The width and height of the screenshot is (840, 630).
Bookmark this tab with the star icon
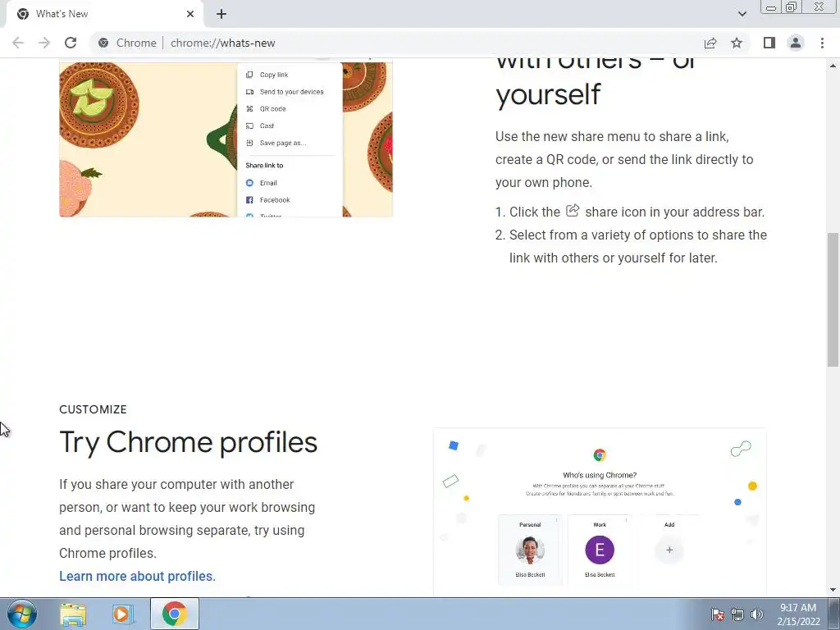(737, 43)
